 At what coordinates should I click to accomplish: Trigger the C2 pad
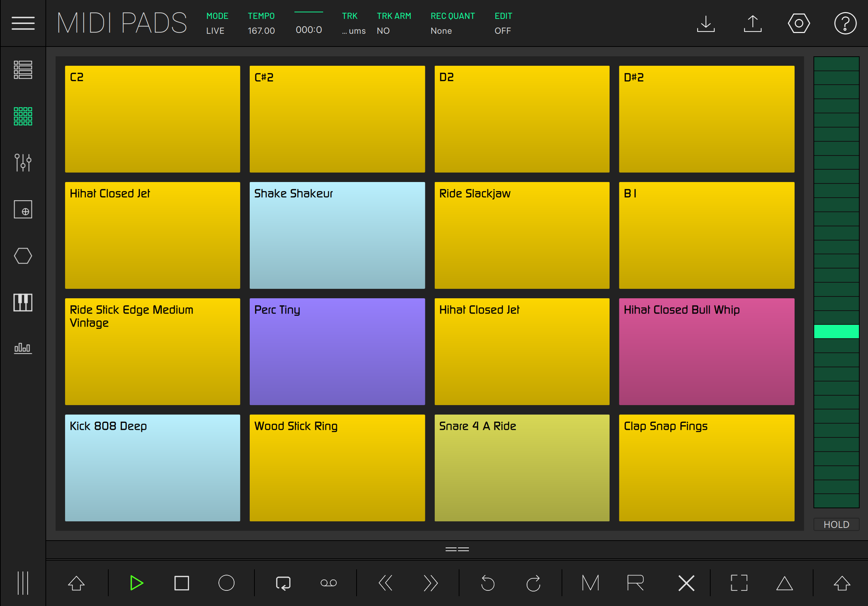(x=152, y=119)
